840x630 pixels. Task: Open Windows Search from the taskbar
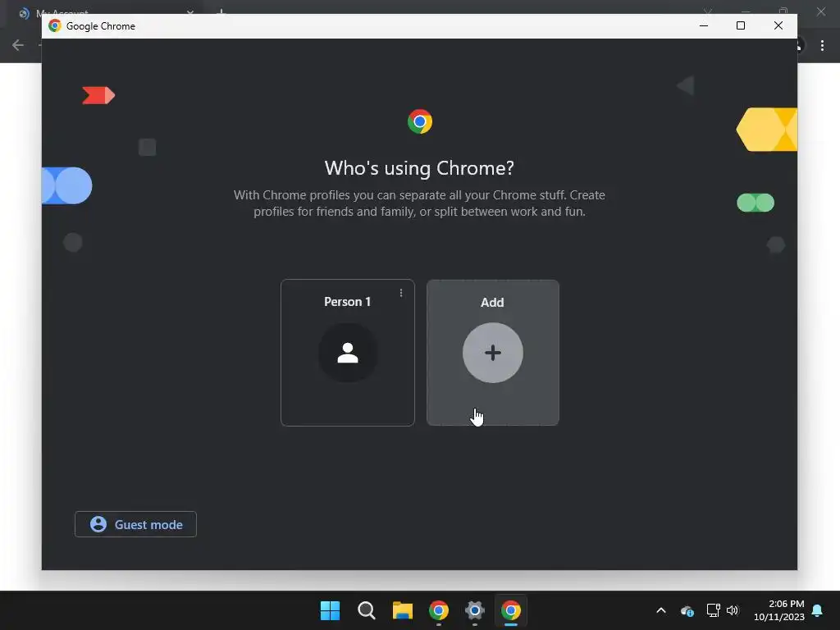click(x=367, y=610)
